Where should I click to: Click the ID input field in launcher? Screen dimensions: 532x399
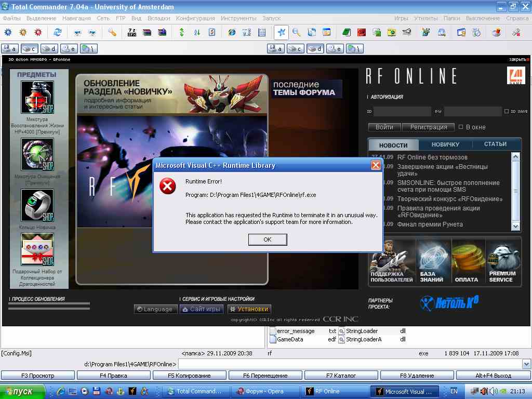coord(402,111)
